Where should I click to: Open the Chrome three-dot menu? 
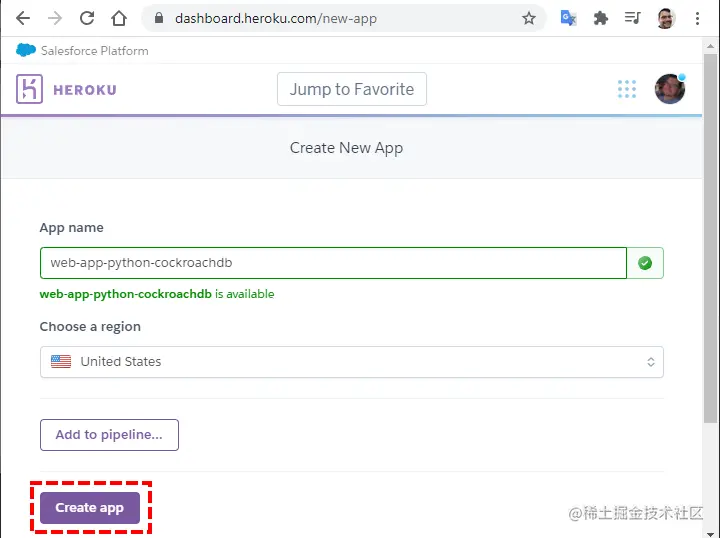point(697,18)
